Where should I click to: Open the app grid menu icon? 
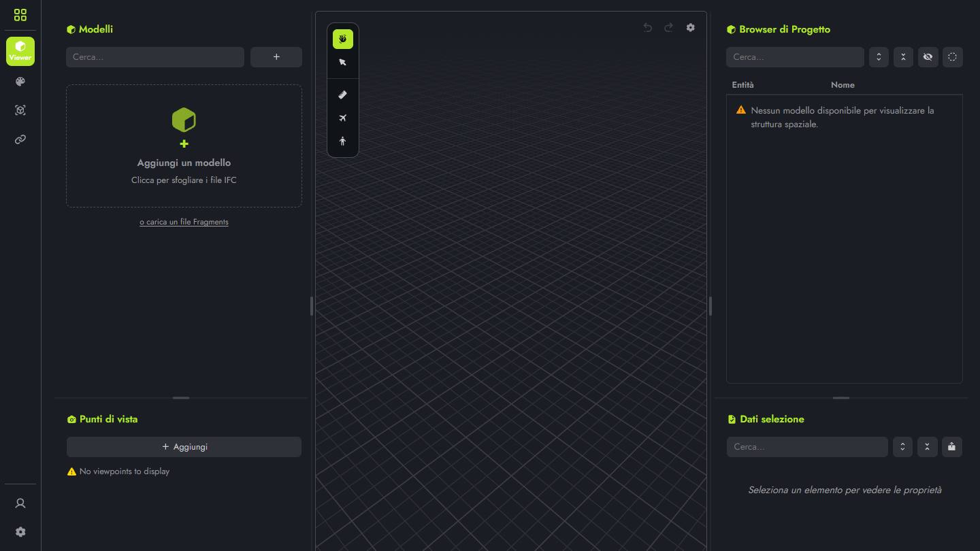pos(20,15)
